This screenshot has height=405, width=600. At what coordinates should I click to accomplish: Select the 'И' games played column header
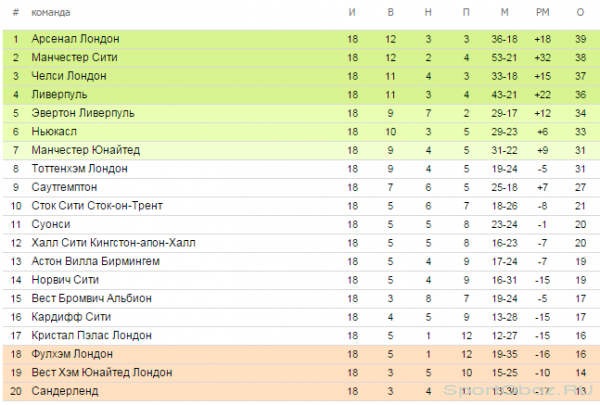point(352,13)
